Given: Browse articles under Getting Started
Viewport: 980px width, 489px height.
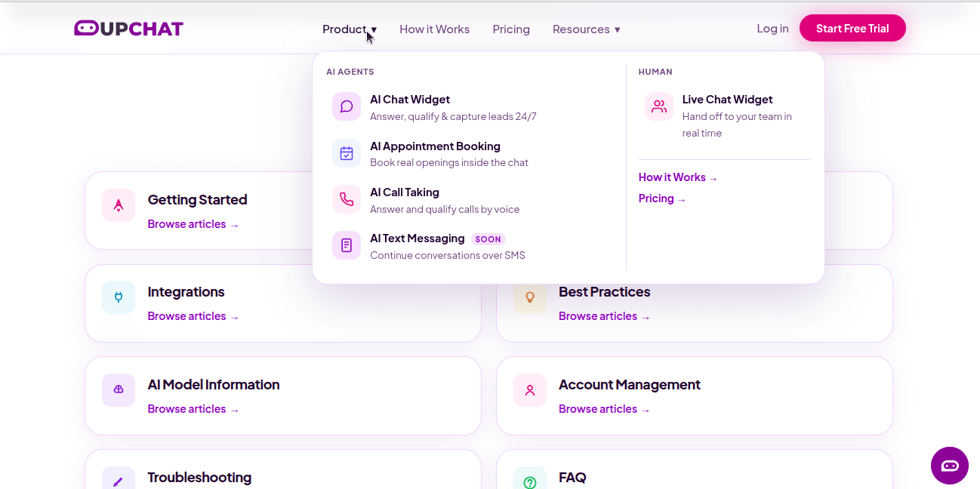Looking at the screenshot, I should coord(193,224).
